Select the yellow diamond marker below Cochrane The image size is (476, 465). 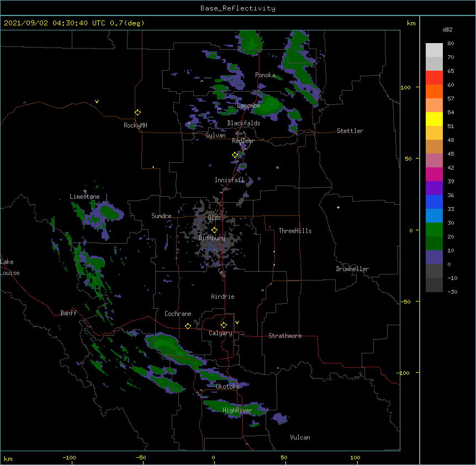click(188, 326)
